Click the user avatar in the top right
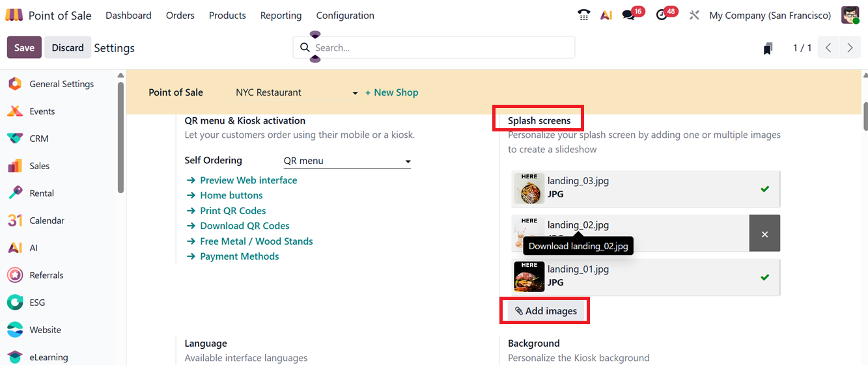The width and height of the screenshot is (868, 365). (x=850, y=15)
